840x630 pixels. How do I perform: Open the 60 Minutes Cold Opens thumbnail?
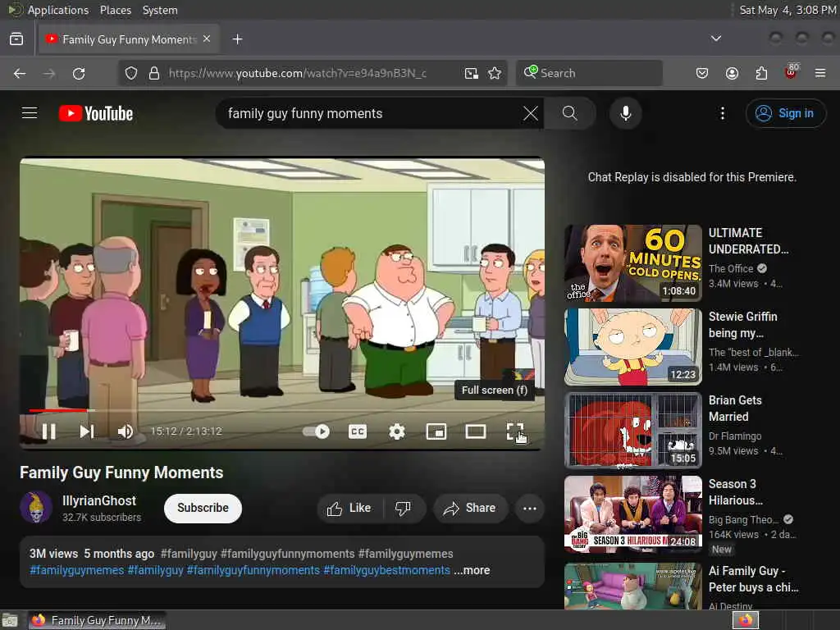(x=632, y=263)
